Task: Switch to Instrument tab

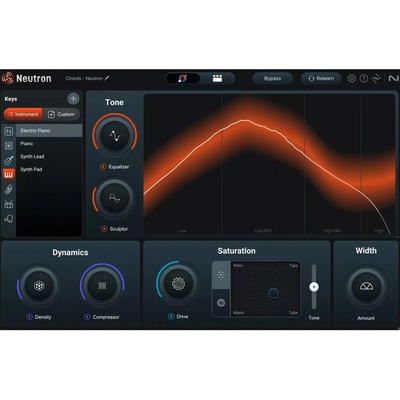Action: [x=23, y=114]
